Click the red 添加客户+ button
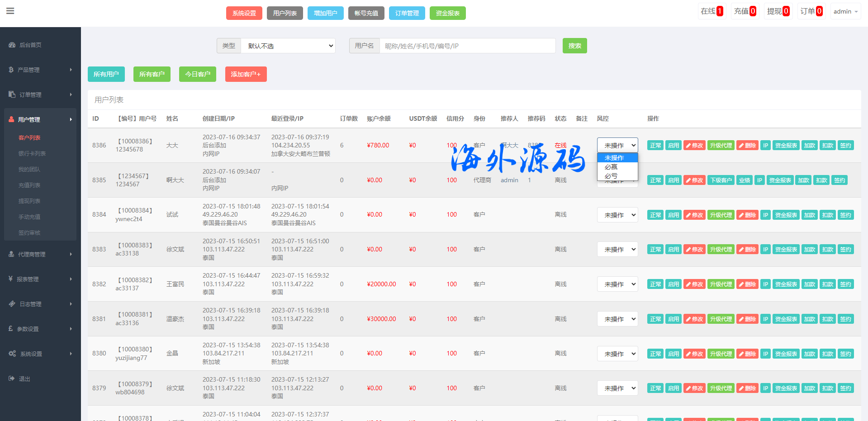Viewport: 868px width, 421px height. coord(246,74)
